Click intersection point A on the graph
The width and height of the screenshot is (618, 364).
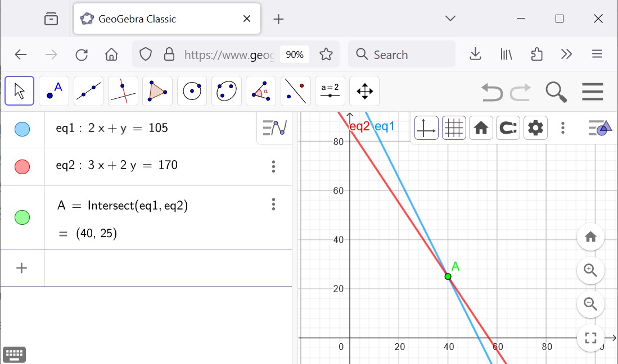click(x=448, y=276)
